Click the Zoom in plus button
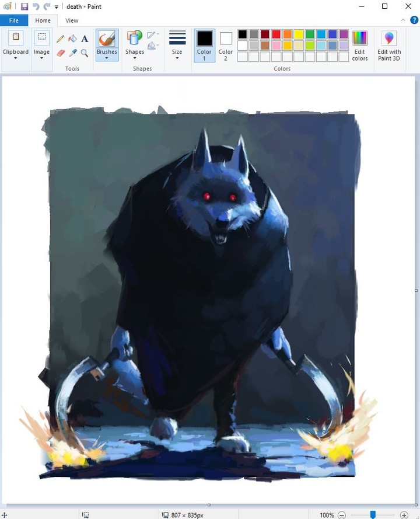The width and height of the screenshot is (420, 519). 404,515
